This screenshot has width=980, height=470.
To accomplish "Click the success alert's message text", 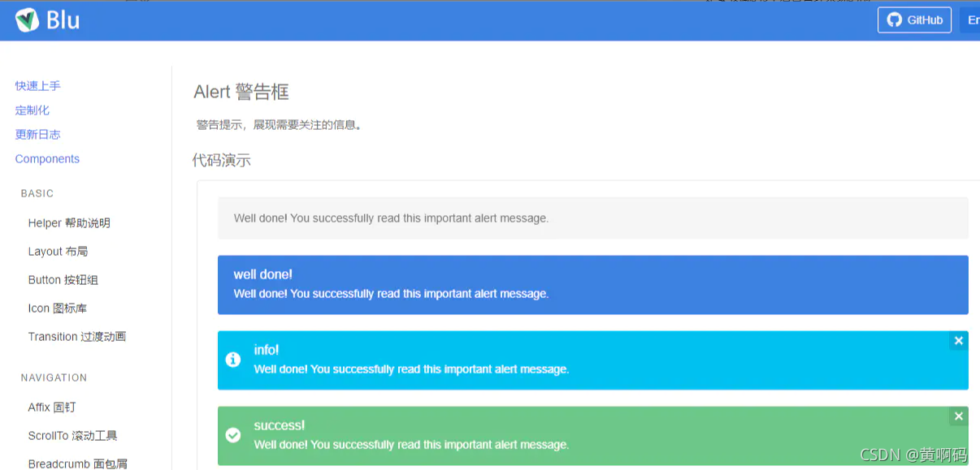I will pyautogui.click(x=411, y=445).
